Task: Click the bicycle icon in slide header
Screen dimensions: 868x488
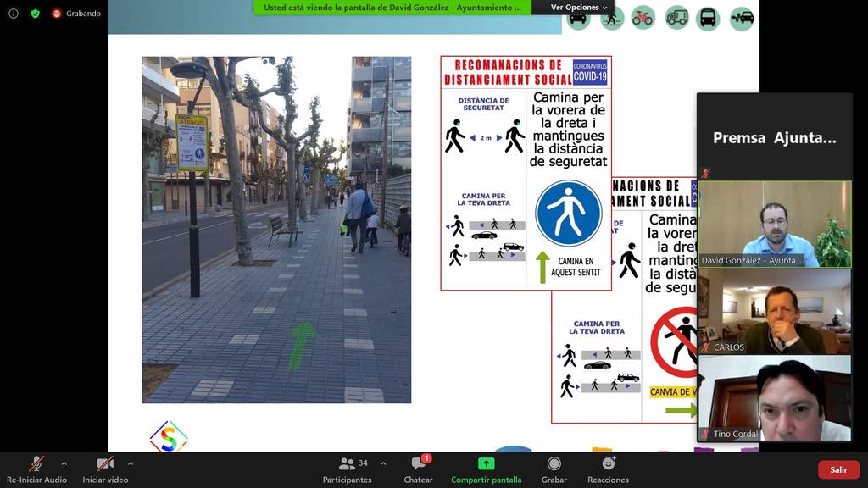Action: click(643, 19)
